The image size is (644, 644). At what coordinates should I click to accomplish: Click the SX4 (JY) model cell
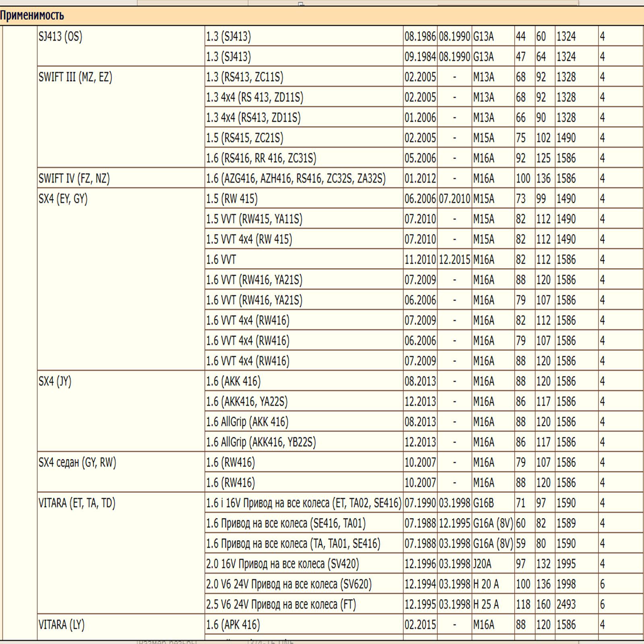pos(55,381)
